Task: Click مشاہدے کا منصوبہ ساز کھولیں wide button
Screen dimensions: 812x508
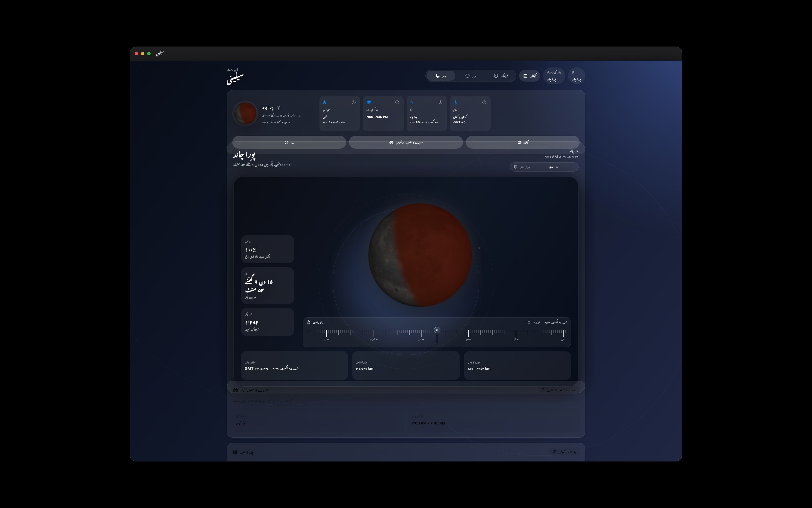Action: pyautogui.click(x=406, y=143)
